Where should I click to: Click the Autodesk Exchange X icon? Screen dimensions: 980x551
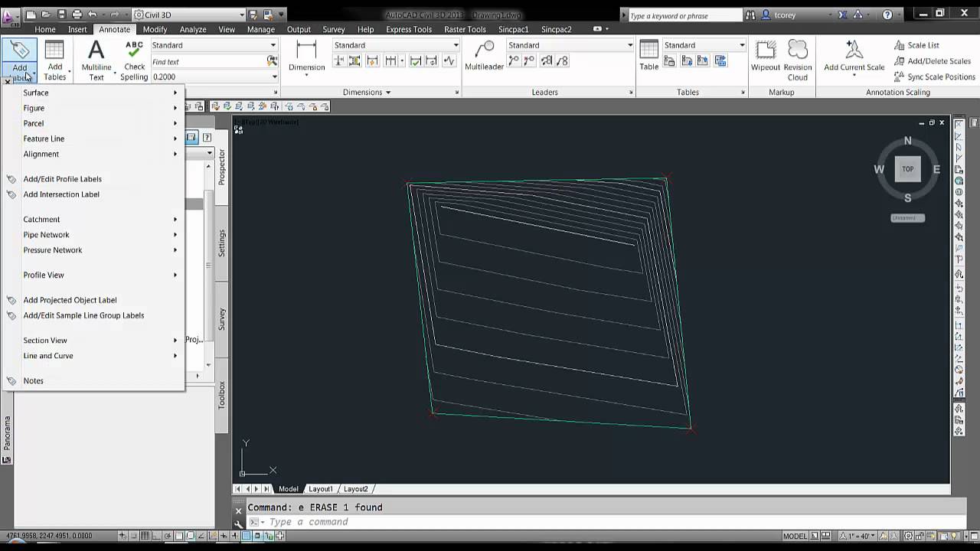coord(843,15)
